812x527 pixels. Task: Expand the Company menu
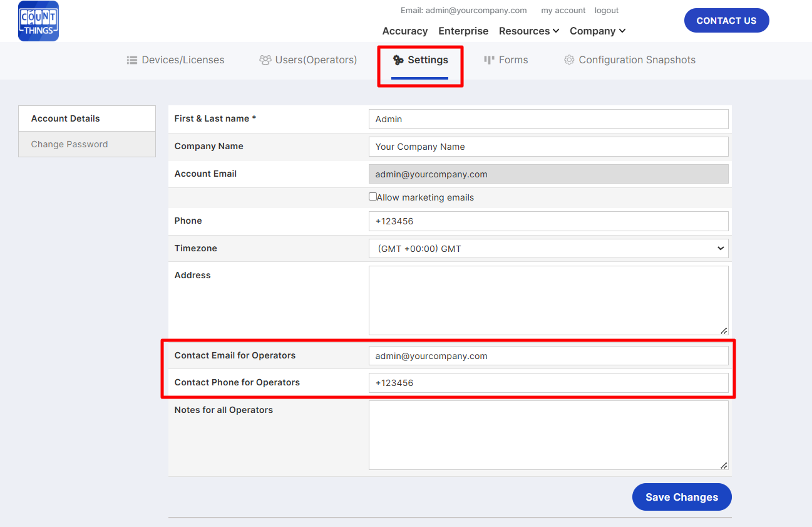[597, 31]
